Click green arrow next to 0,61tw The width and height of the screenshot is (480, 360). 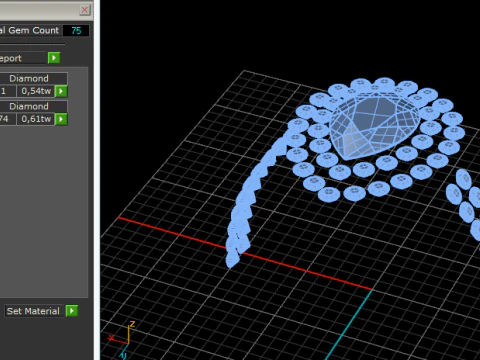61,119
